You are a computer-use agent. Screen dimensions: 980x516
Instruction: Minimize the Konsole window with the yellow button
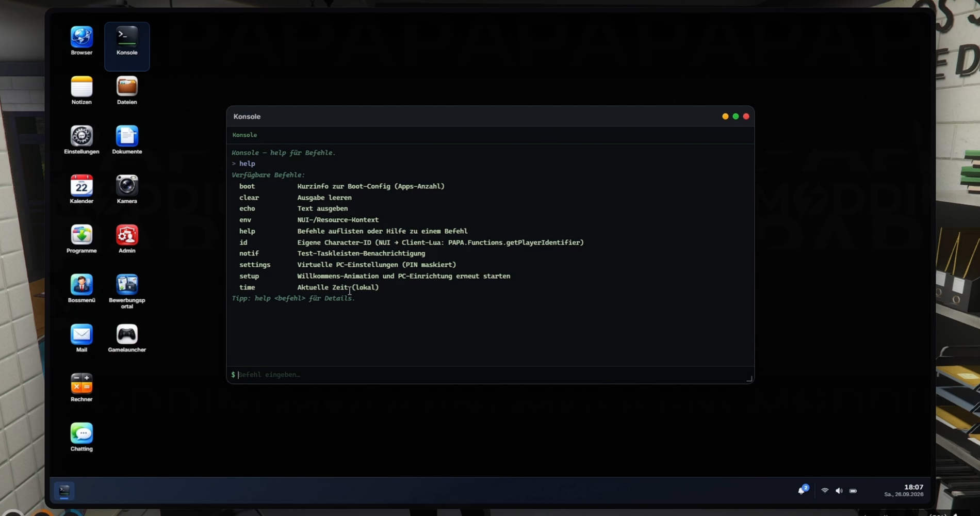point(725,117)
